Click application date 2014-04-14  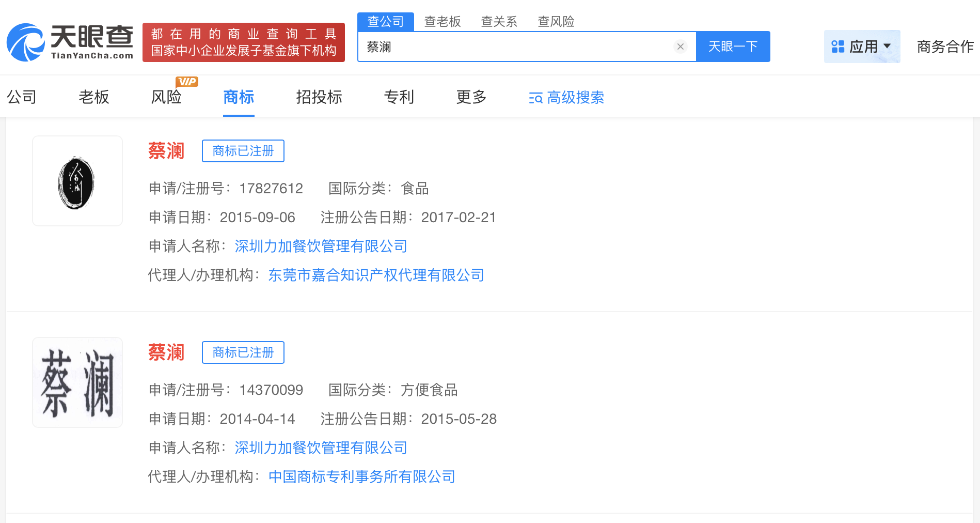[258, 419]
